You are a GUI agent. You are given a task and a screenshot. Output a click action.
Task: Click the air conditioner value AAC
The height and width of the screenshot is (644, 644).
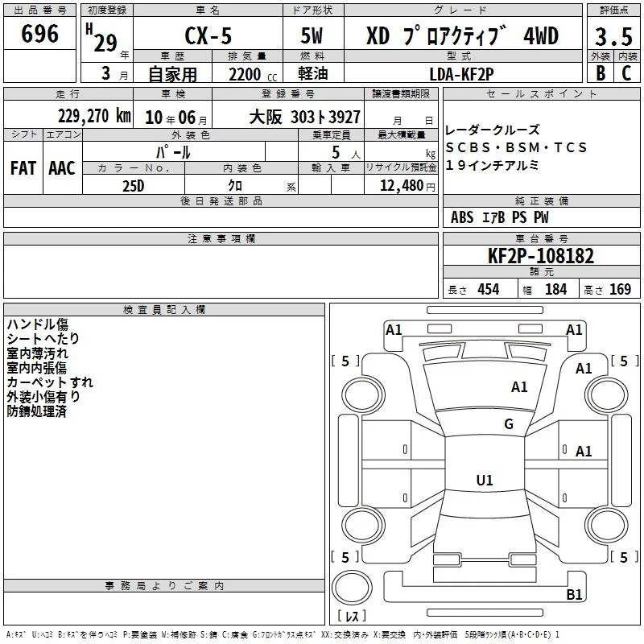(62, 168)
